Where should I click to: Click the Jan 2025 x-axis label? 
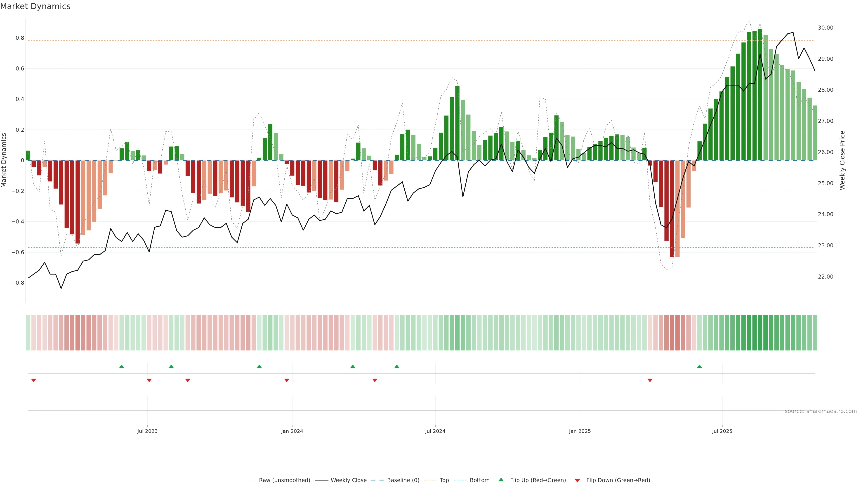(x=580, y=431)
